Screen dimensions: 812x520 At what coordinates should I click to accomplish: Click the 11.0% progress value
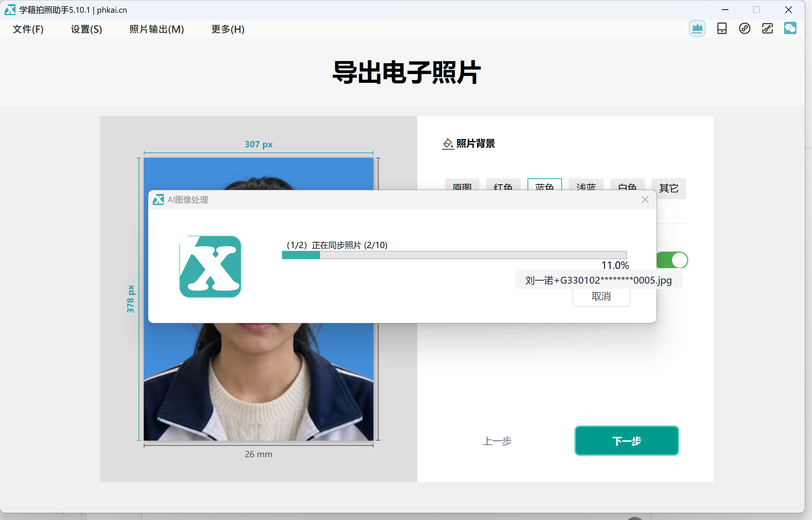615,265
